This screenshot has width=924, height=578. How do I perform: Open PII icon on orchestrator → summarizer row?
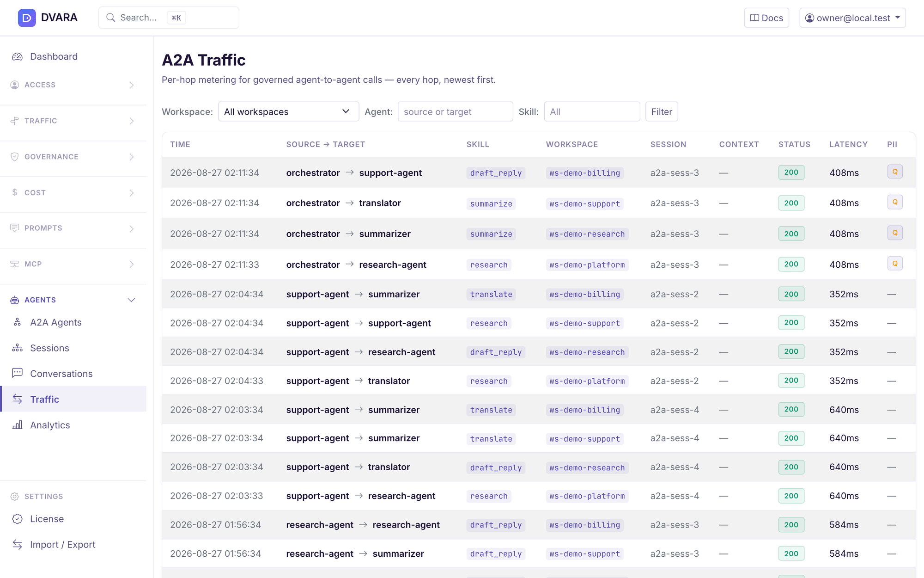click(x=895, y=233)
